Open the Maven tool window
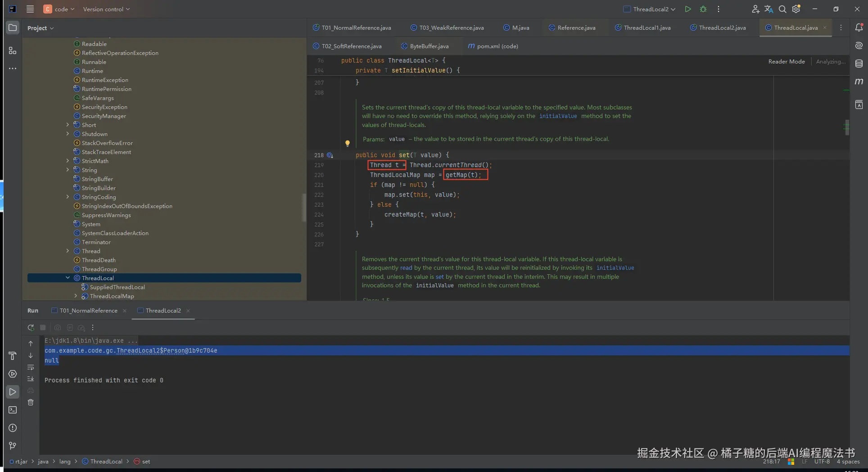This screenshot has height=472, width=868. click(859, 82)
